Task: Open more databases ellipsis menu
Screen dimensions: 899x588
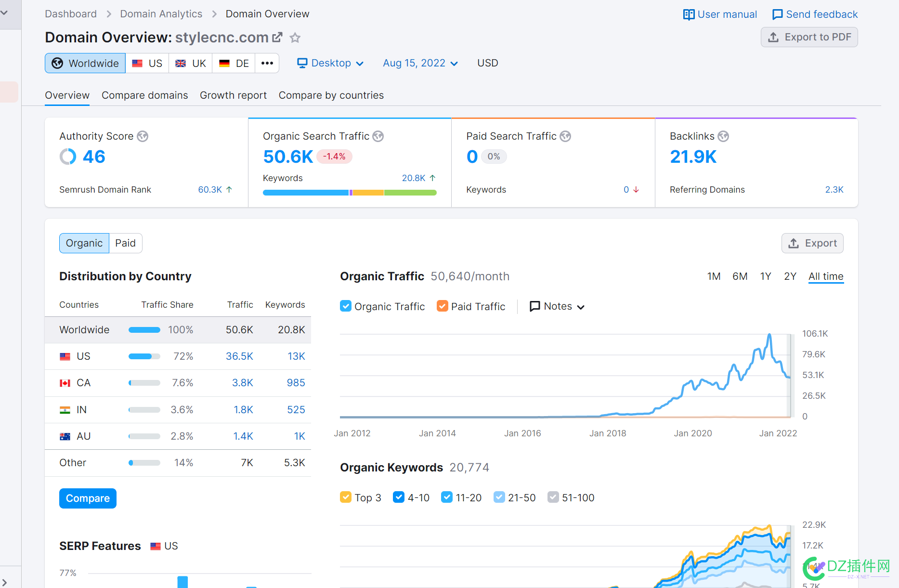Action: (x=267, y=63)
